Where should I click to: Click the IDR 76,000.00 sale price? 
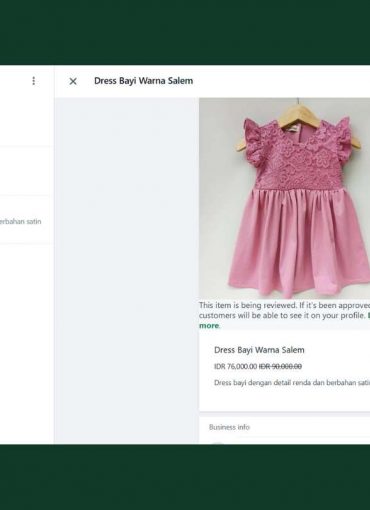click(x=235, y=367)
